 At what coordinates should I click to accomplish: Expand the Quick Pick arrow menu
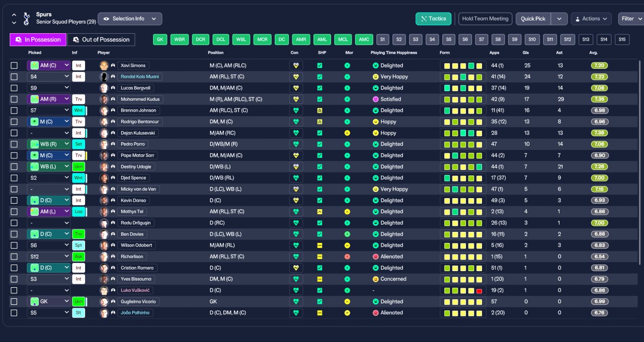559,19
